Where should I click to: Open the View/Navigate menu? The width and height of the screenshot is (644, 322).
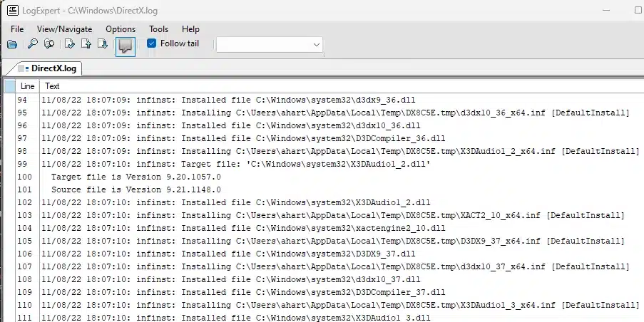64,29
